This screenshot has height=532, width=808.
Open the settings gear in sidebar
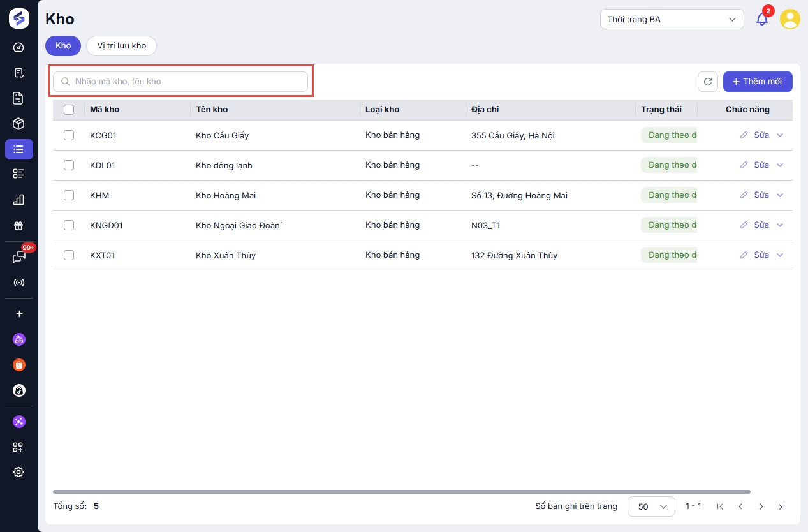(x=18, y=472)
